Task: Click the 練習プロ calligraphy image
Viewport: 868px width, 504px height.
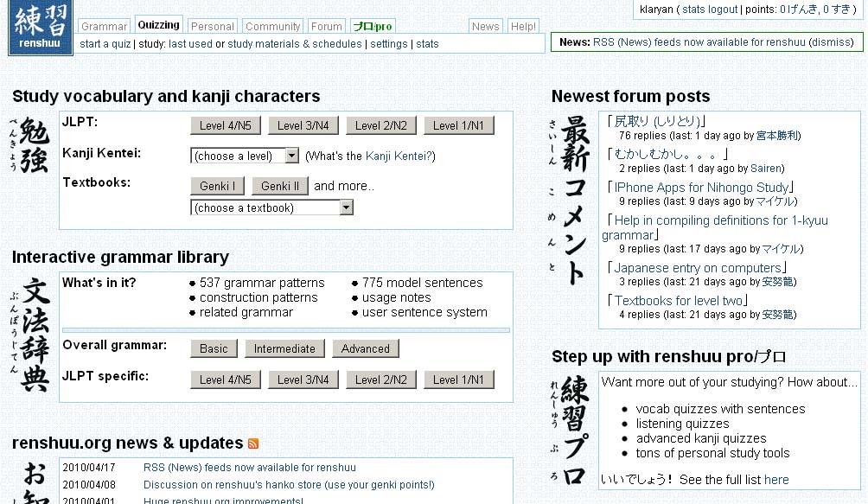Action: [569, 431]
